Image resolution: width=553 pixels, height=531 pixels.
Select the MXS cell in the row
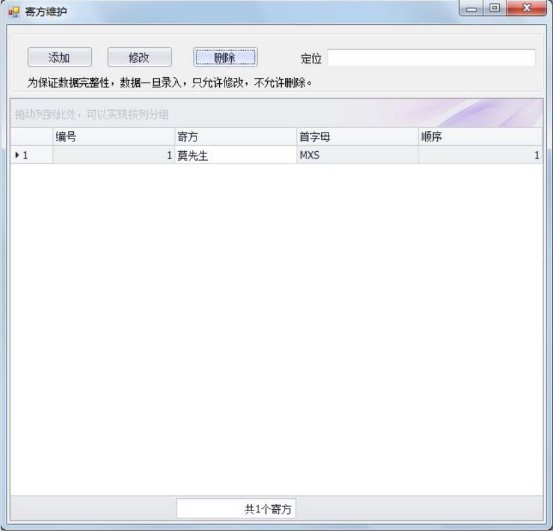357,155
